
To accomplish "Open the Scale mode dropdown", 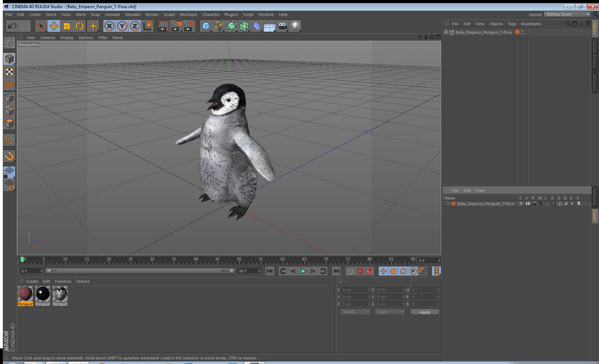I will 390,312.
